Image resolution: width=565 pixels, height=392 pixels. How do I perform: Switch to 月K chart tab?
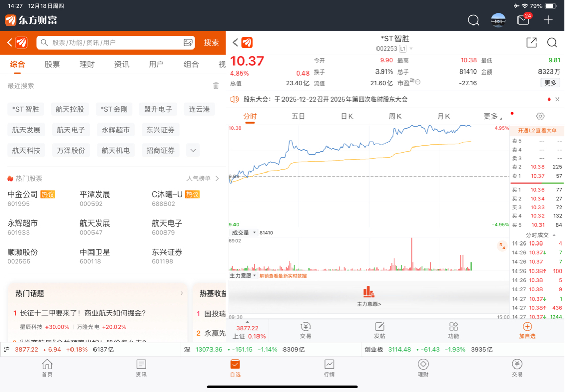point(443,116)
